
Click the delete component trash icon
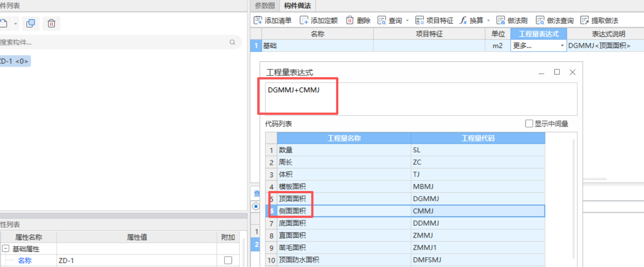pos(51,23)
